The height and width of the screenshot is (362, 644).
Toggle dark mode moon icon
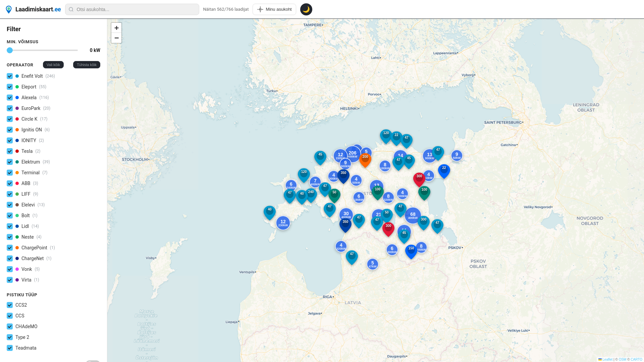coord(306,9)
